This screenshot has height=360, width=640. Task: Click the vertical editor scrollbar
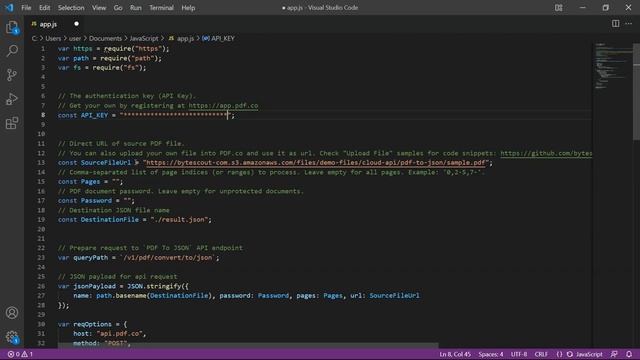[x=636, y=92]
